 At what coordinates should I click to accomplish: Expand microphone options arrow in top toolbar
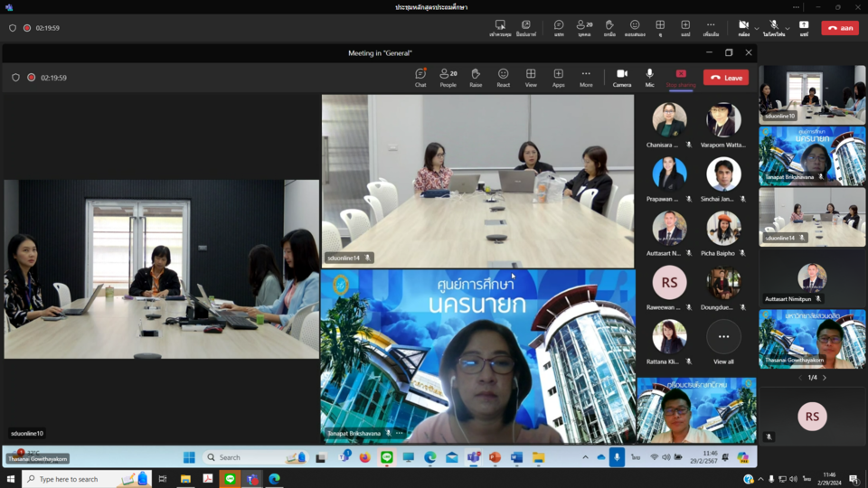pos(787,28)
